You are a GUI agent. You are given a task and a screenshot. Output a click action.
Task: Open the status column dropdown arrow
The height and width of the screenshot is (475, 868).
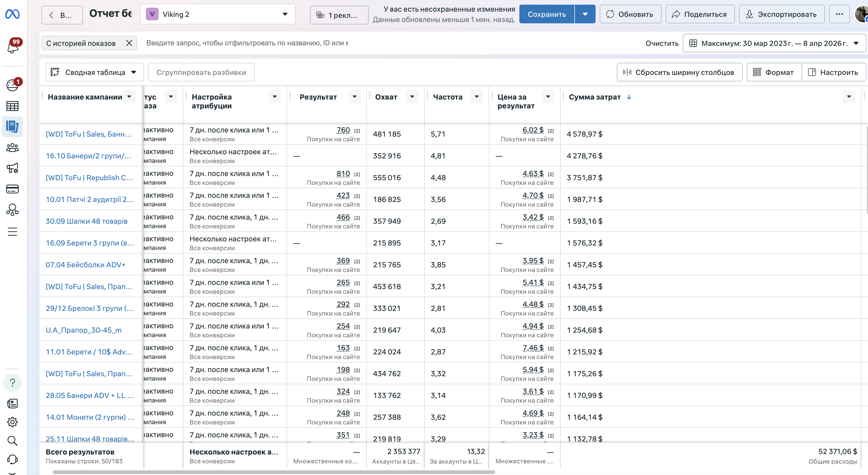(171, 97)
